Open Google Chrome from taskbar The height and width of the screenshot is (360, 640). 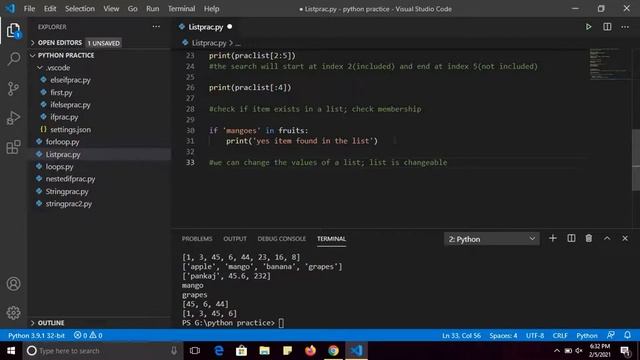pos(333,351)
